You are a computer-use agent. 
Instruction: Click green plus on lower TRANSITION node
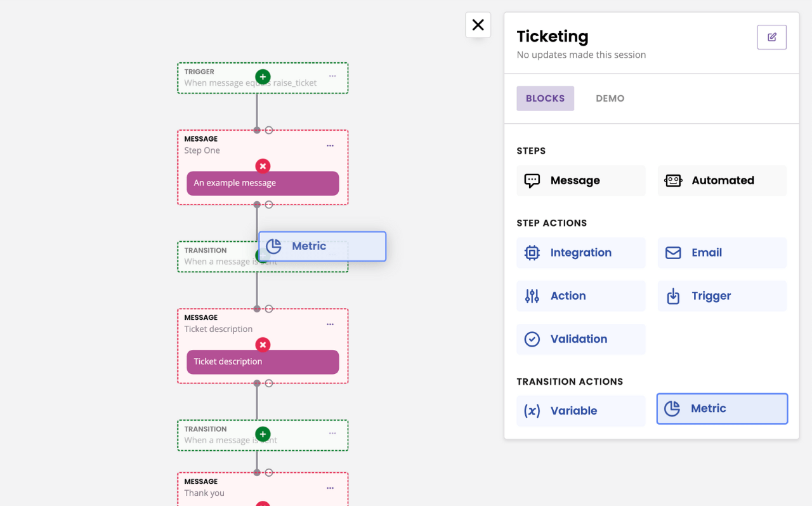(x=263, y=434)
